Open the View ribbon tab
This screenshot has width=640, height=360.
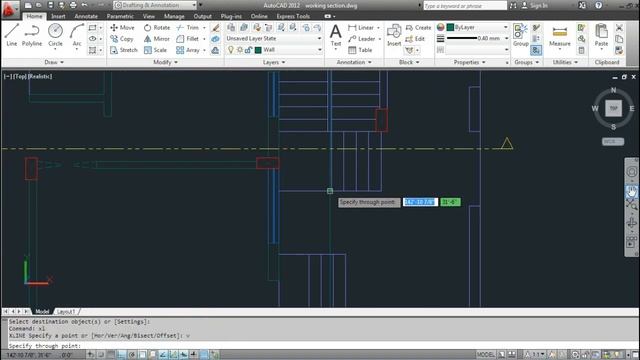149,16
